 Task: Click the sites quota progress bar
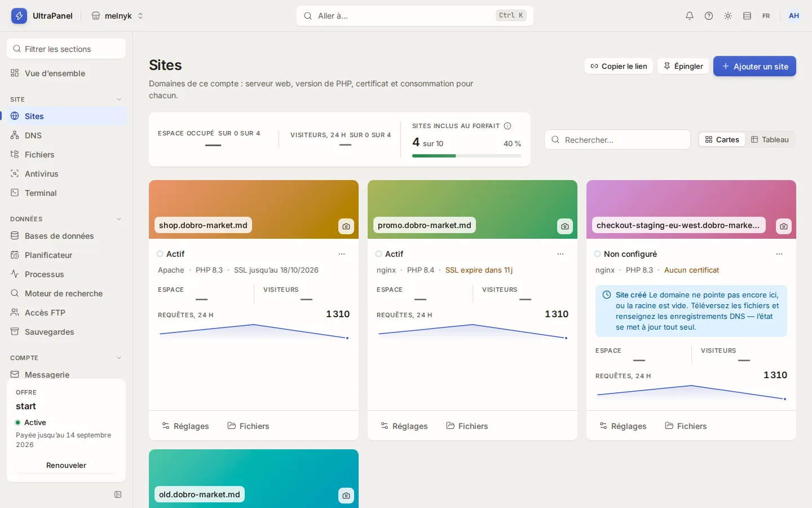(467, 156)
